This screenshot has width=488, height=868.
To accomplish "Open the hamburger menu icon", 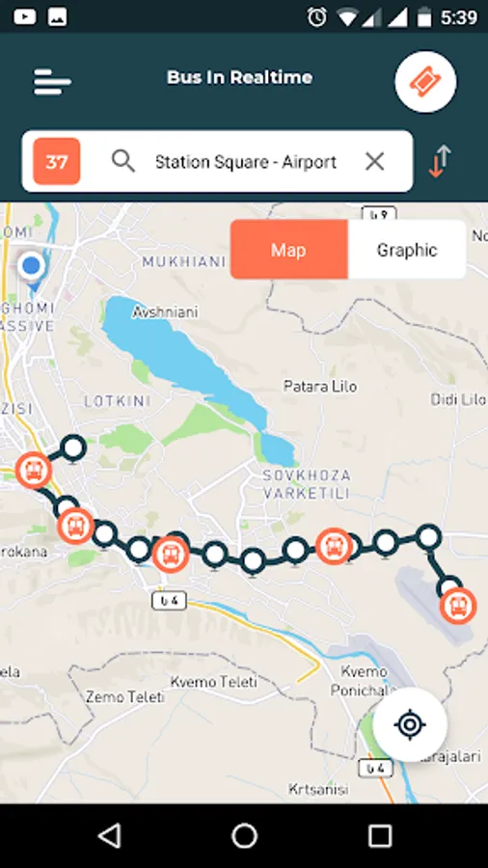I will 53,82.
